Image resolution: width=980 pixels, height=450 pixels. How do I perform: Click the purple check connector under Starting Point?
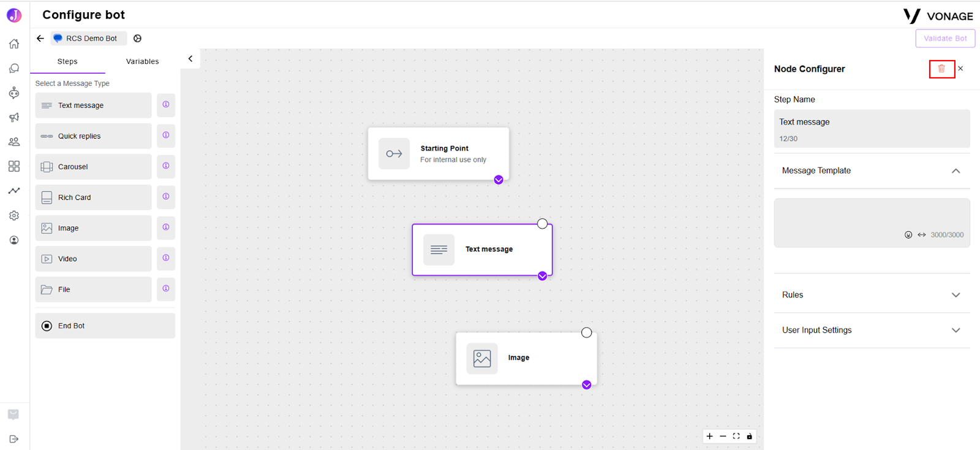point(499,180)
